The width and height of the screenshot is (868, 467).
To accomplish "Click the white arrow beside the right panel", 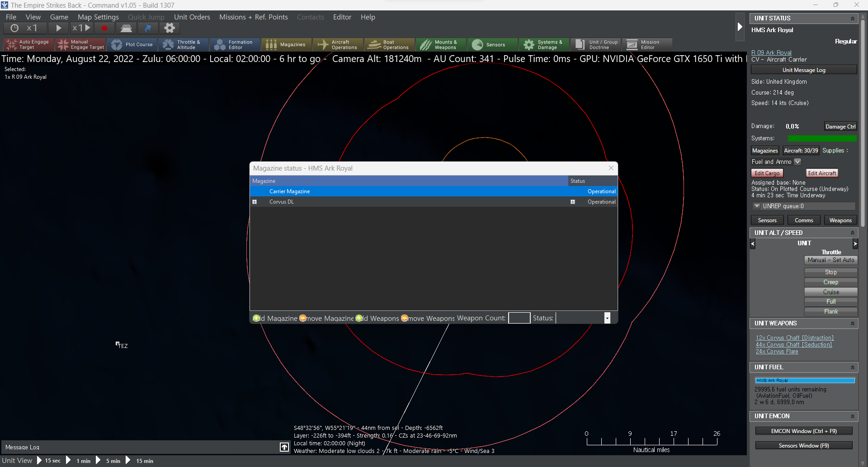I will [740, 27].
